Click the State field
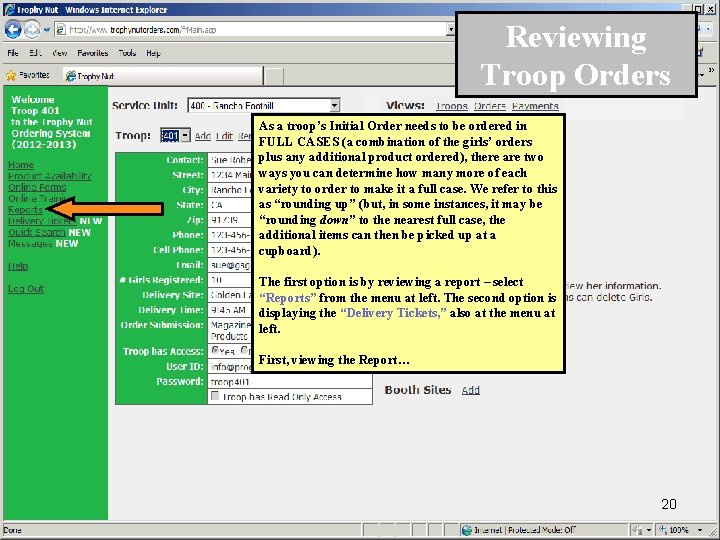The height and width of the screenshot is (540, 720). (230, 205)
